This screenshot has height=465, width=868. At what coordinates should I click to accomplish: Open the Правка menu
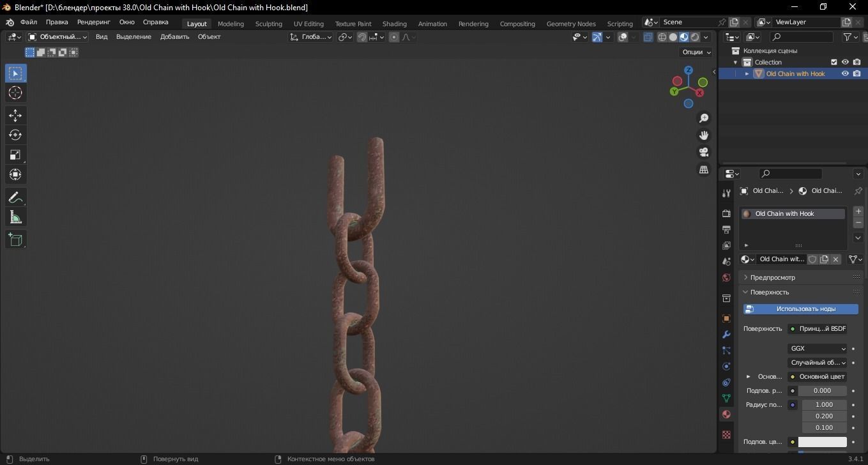(x=57, y=22)
